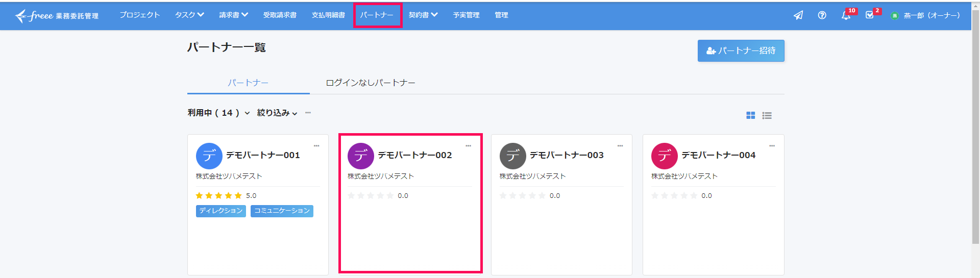Switch to ログインなしパートナー tab

click(371, 83)
